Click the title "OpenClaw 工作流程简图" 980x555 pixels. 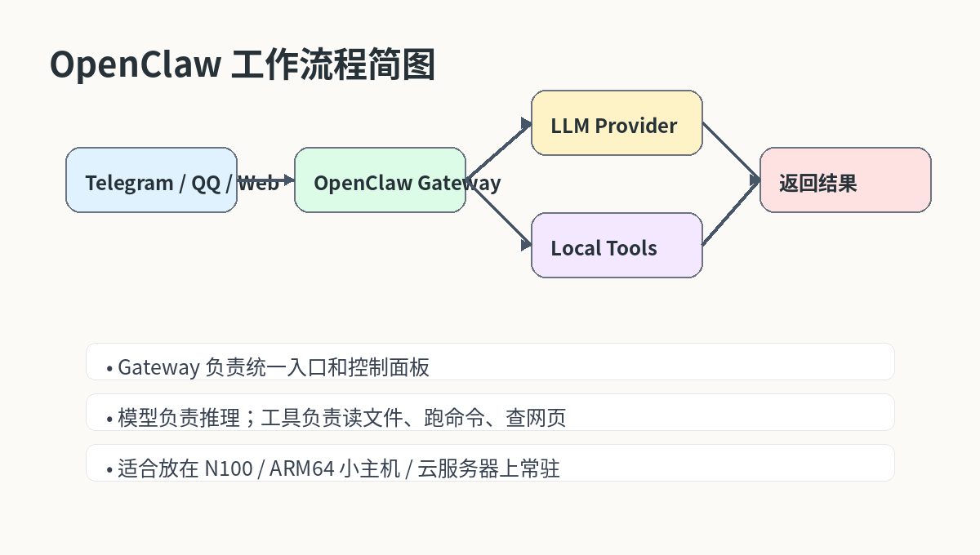[x=243, y=64]
